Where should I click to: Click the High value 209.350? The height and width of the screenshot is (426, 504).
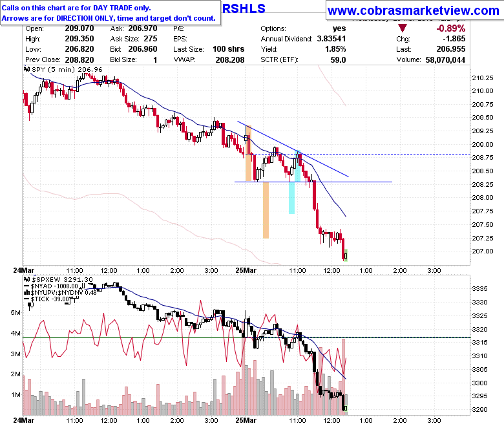(x=79, y=39)
